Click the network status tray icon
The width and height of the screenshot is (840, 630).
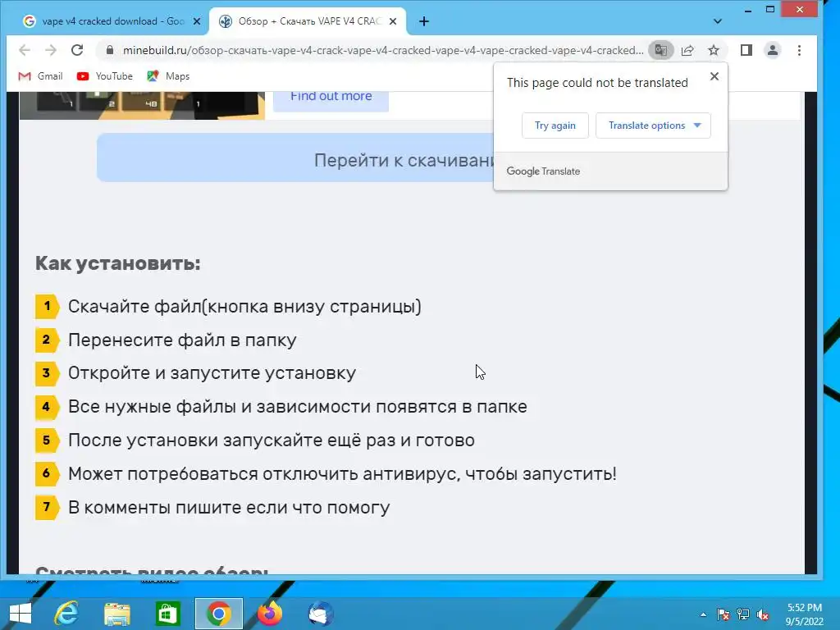[x=743, y=614]
